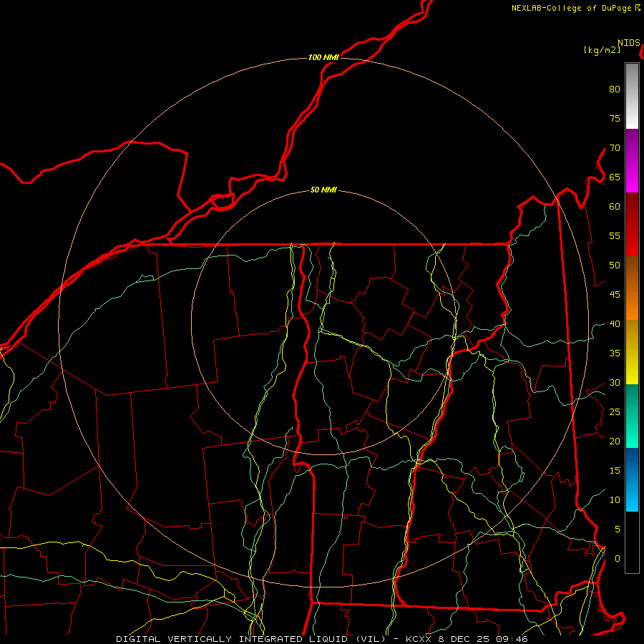
Task: Click the KCXX station identifier in caption
Action: point(419,639)
